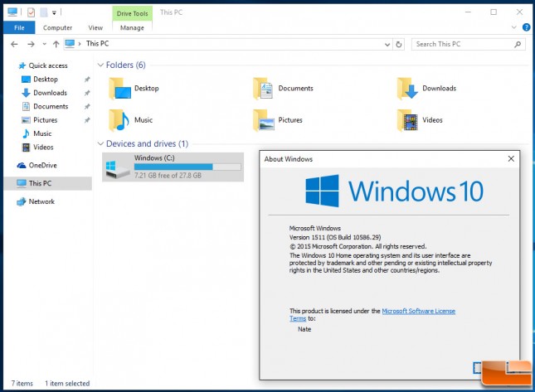Select the Documents folder icon in Folders
Image resolution: width=535 pixels, height=392 pixels.
coord(263,89)
